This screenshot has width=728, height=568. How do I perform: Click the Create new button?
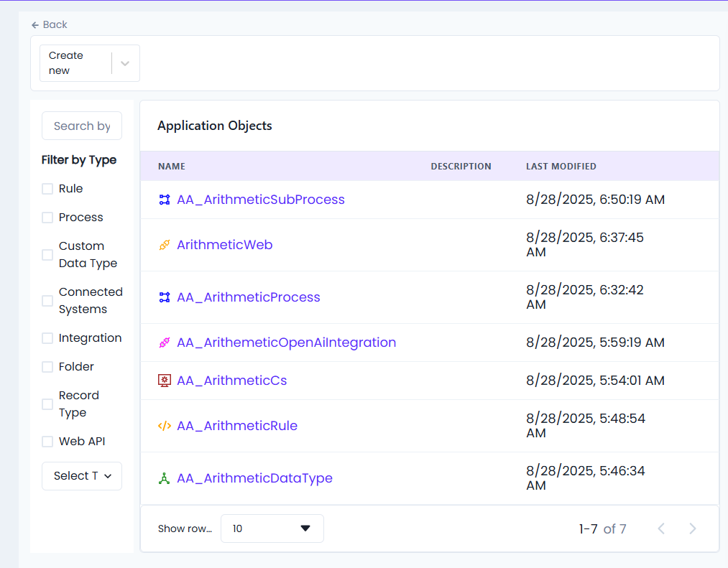pos(90,63)
